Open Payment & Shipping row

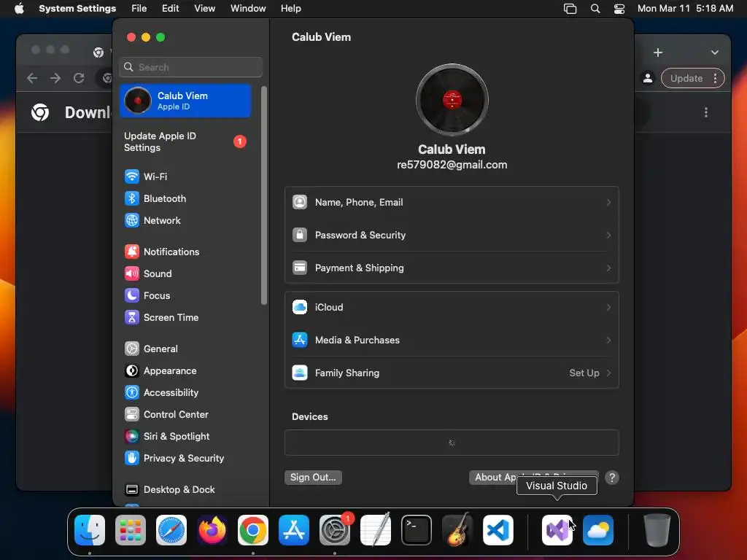pos(452,268)
